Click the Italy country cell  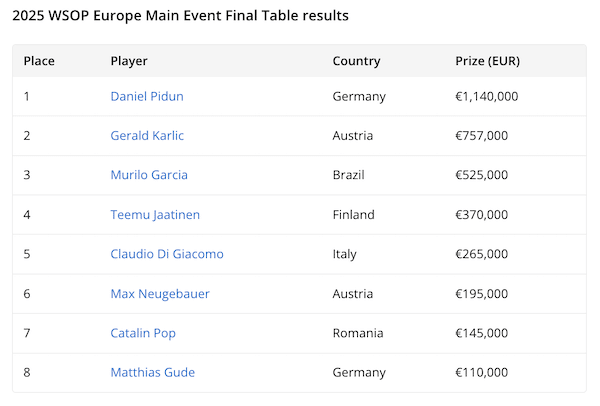345,254
